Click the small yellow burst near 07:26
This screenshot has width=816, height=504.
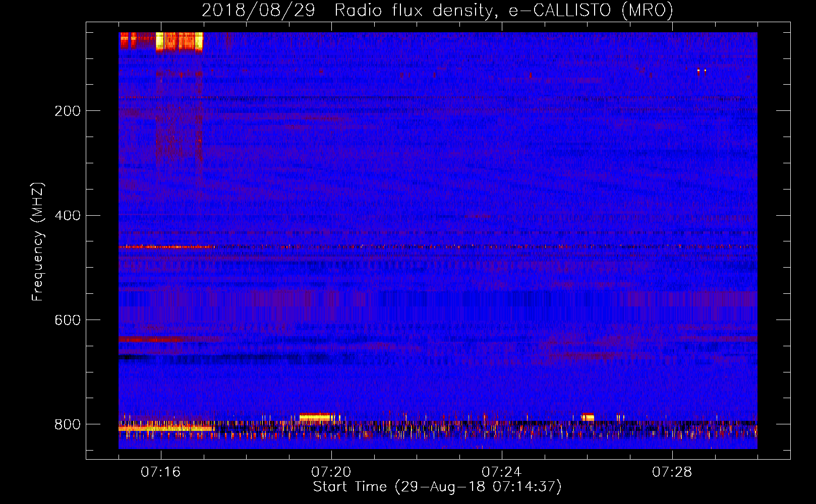tap(588, 417)
